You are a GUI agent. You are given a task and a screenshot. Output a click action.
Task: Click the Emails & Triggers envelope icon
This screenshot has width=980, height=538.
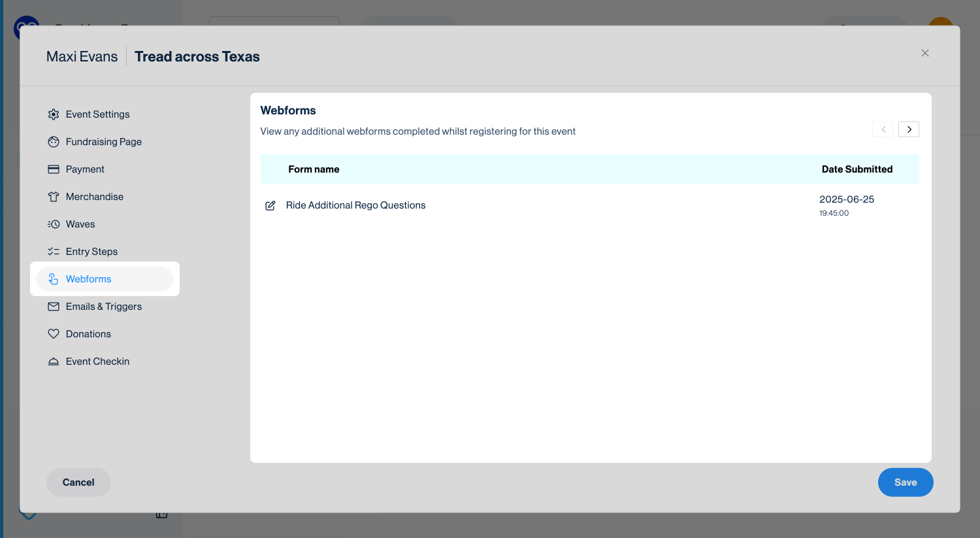pyautogui.click(x=54, y=307)
